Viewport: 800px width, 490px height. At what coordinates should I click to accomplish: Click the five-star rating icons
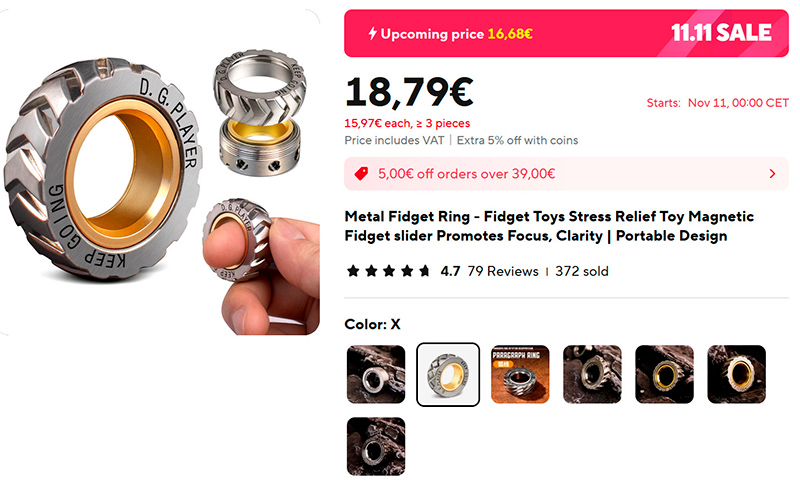388,271
